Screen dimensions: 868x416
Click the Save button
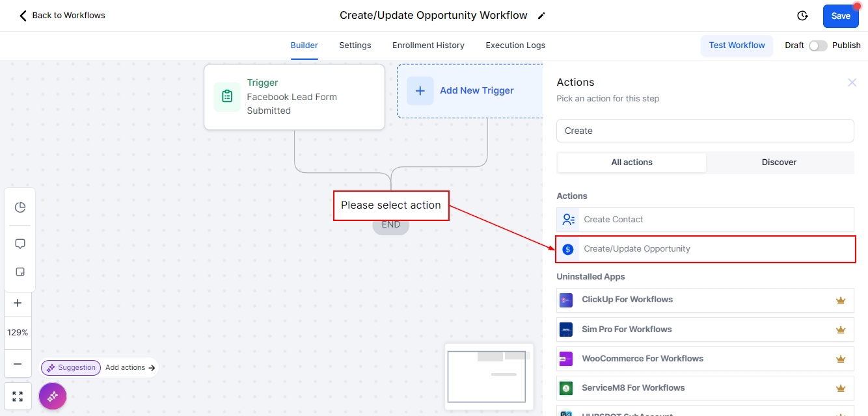coord(840,16)
